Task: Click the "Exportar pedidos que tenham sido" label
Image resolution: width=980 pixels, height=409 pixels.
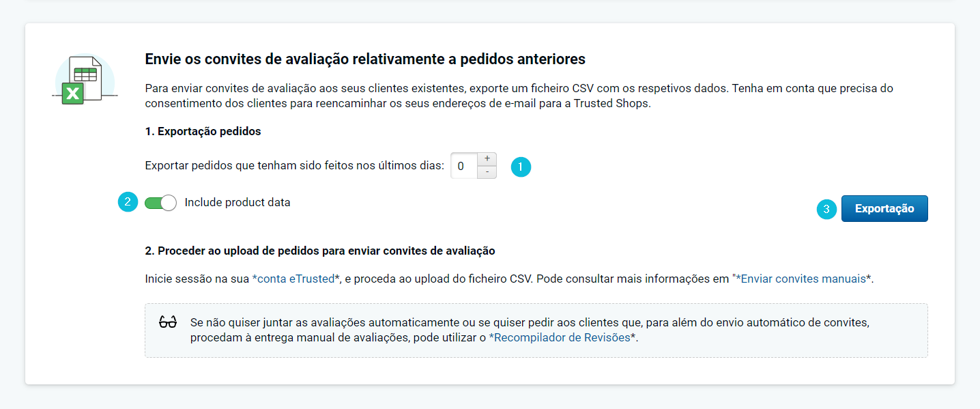Action: [294, 166]
